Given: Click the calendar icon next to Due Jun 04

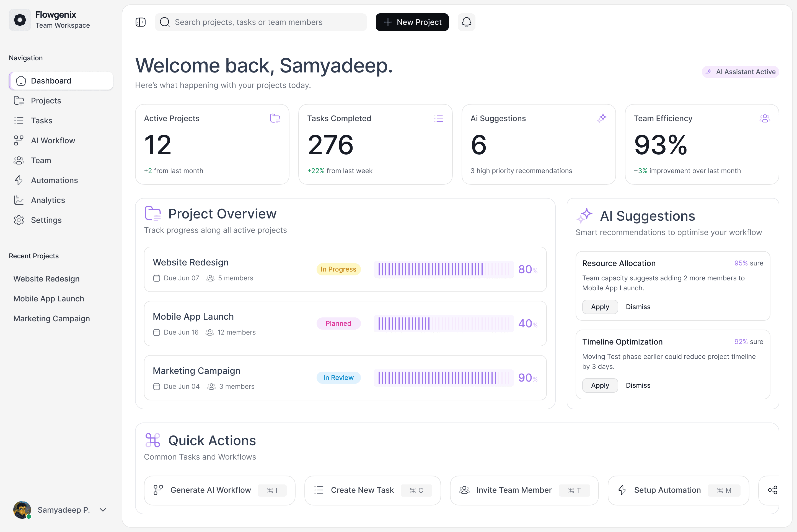Looking at the screenshot, I should (157, 387).
